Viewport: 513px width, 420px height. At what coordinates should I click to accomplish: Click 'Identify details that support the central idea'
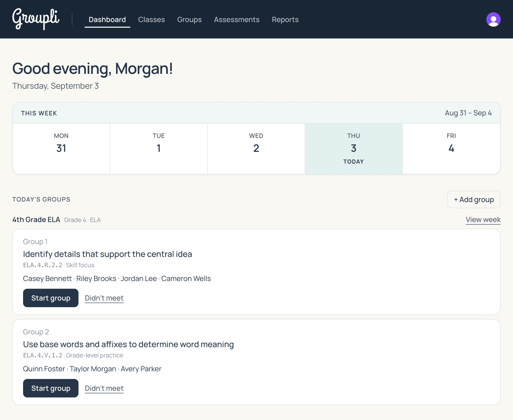click(x=107, y=254)
